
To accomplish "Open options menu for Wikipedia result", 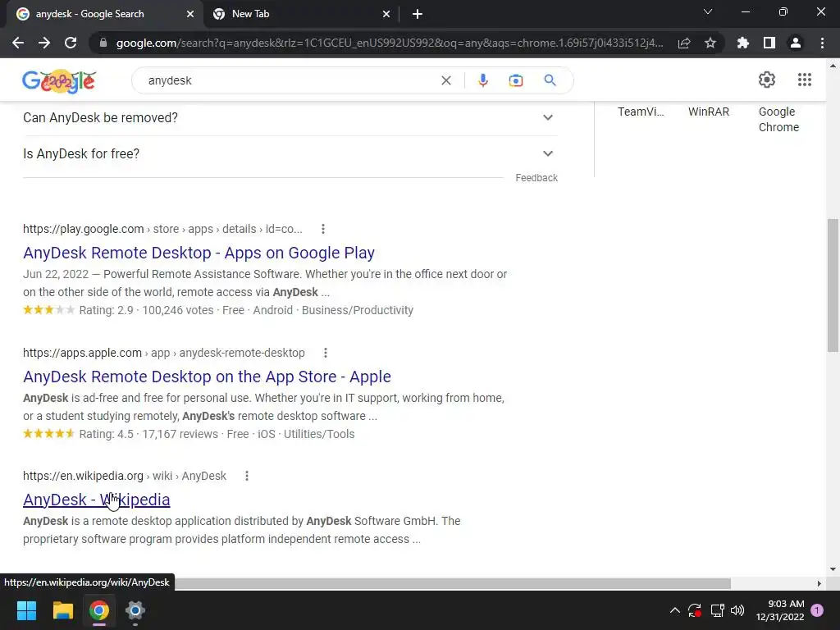I will click(x=247, y=476).
